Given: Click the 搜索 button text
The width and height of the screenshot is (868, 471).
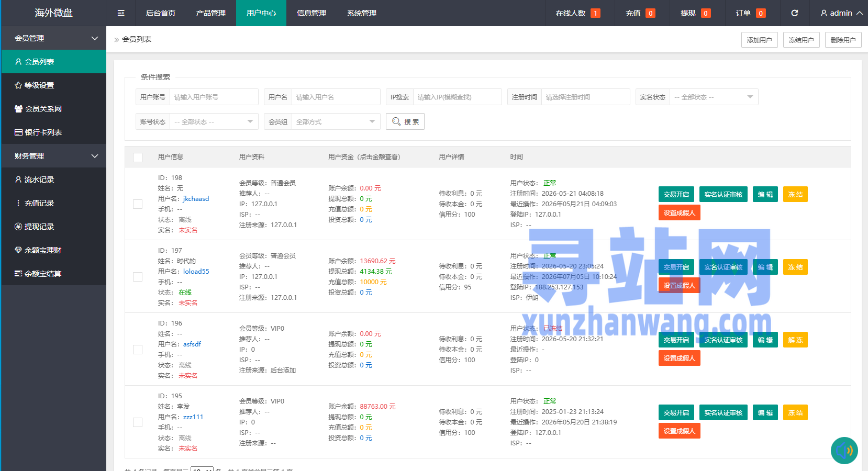Looking at the screenshot, I should pyautogui.click(x=411, y=122).
